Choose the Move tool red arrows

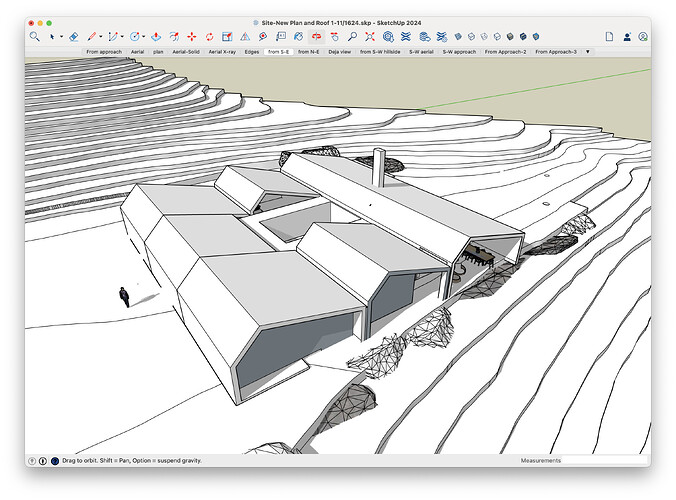pos(192,37)
